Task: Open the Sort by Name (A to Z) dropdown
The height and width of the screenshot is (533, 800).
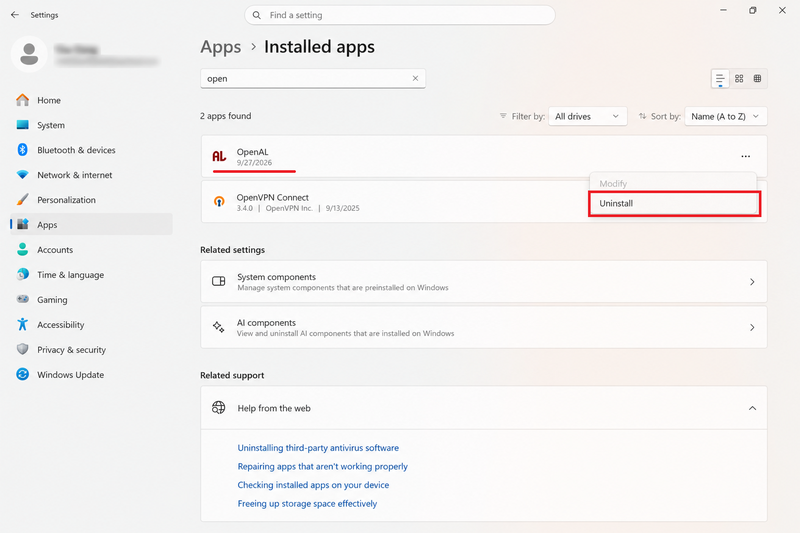Action: click(x=726, y=116)
